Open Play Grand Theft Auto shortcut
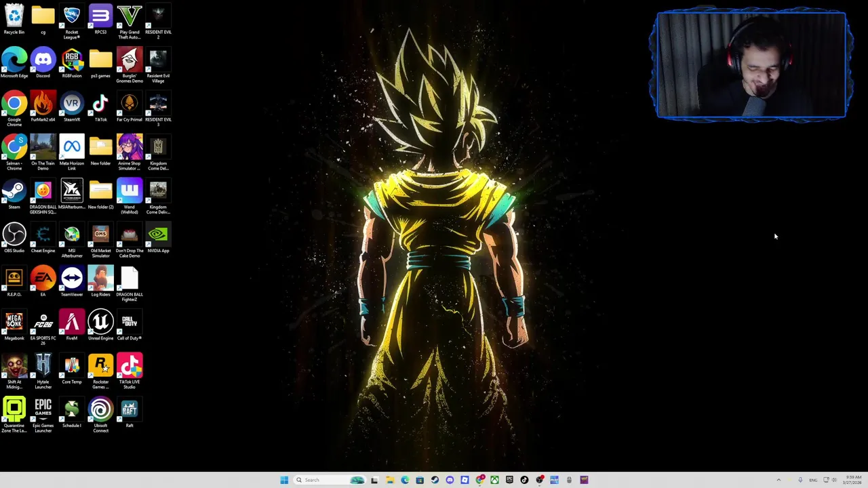The width and height of the screenshot is (868, 488). click(x=130, y=22)
